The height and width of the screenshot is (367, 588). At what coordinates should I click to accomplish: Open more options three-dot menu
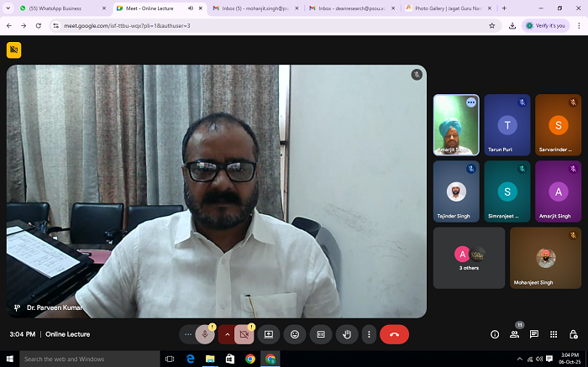pos(368,334)
